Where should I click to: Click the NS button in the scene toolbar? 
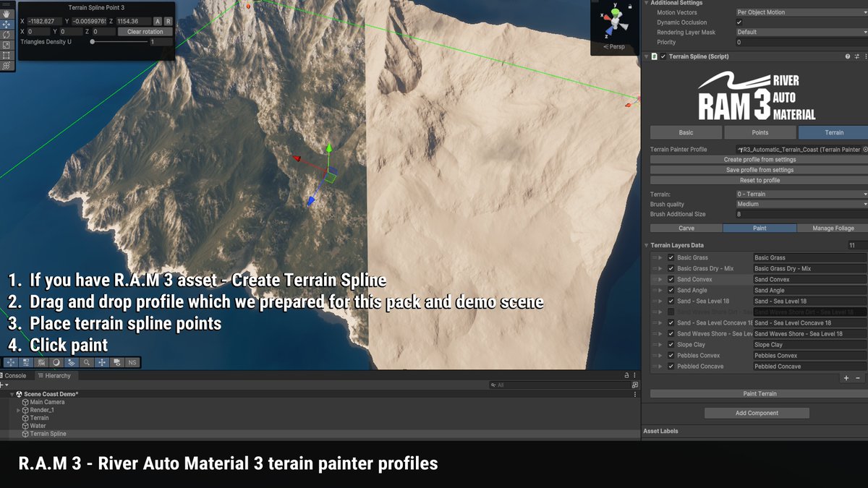(131, 362)
